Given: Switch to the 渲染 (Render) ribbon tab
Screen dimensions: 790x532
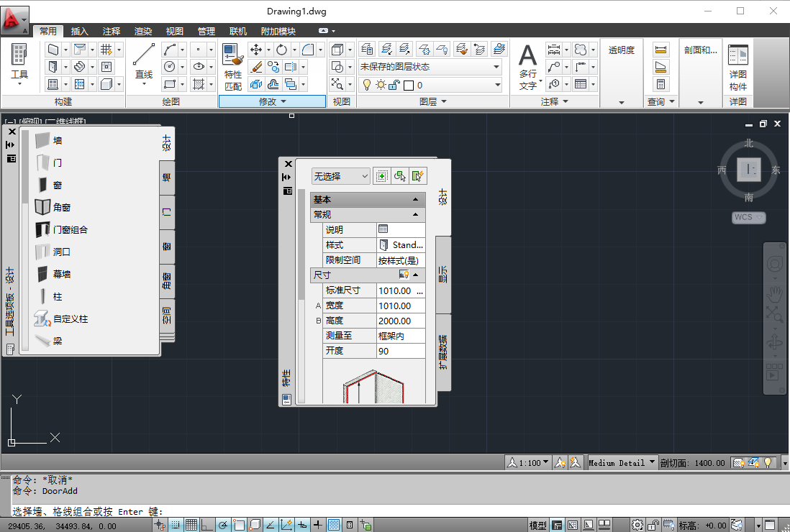Looking at the screenshot, I should click(142, 31).
